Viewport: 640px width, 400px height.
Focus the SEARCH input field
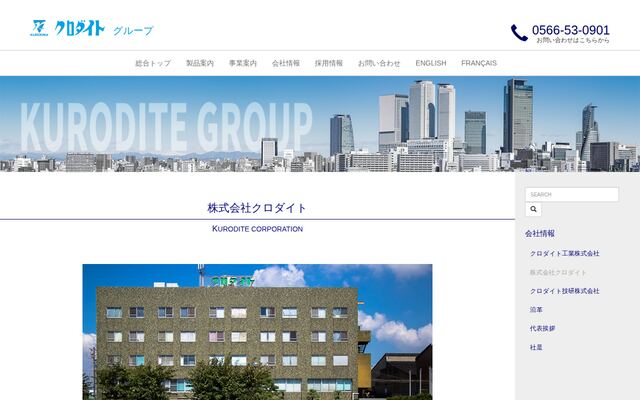tap(572, 194)
